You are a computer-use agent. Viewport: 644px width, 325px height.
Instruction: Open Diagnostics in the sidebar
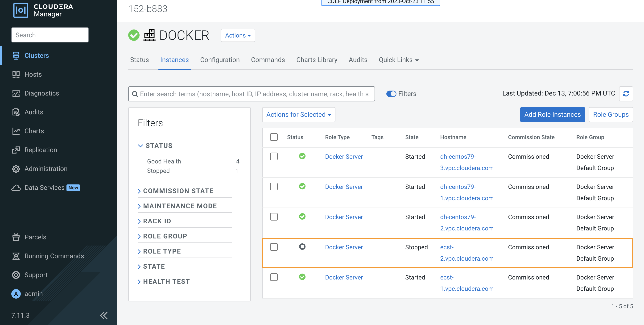pyautogui.click(x=41, y=93)
